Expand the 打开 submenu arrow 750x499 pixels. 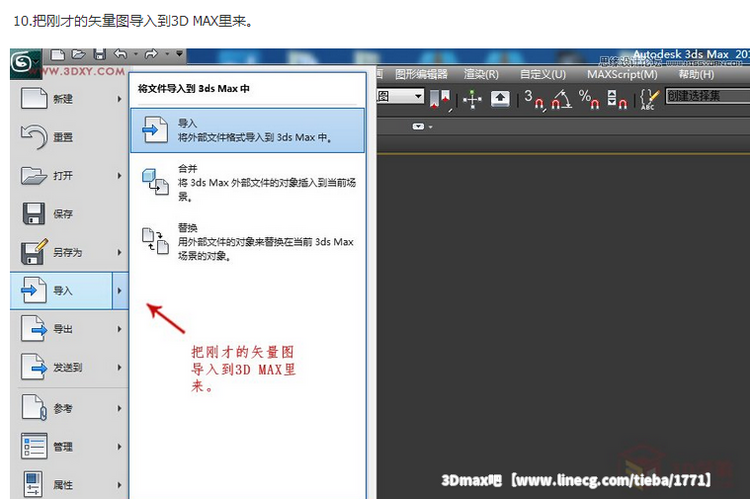(x=120, y=176)
